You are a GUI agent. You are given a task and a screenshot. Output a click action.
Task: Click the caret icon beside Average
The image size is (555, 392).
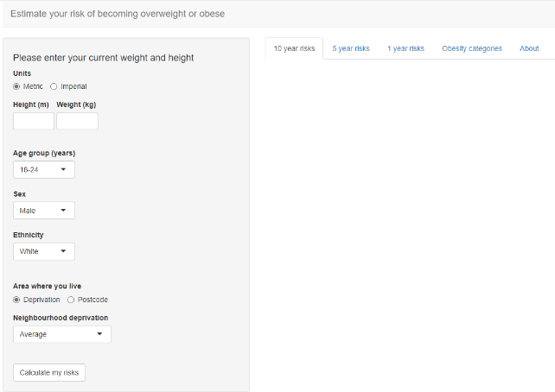(x=99, y=333)
